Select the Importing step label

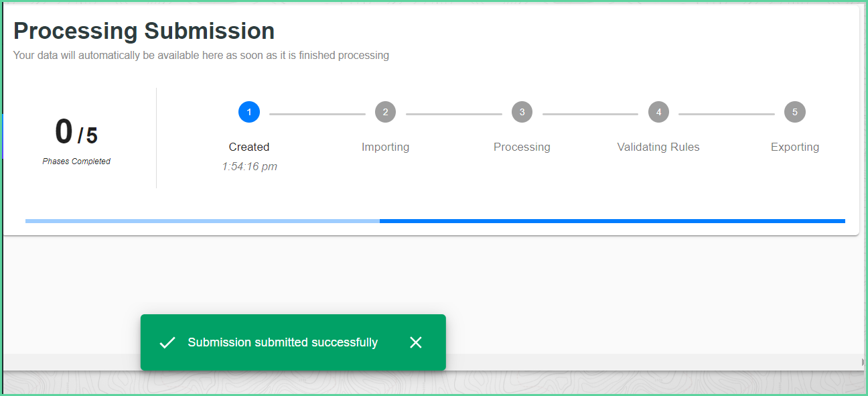point(385,147)
